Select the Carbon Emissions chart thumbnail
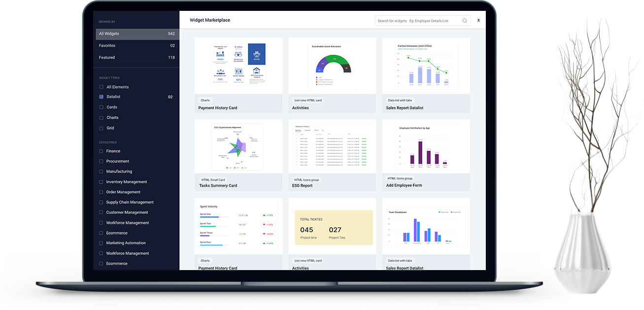Image resolution: width=644 pixels, height=310 pixels. pyautogui.click(x=426, y=65)
